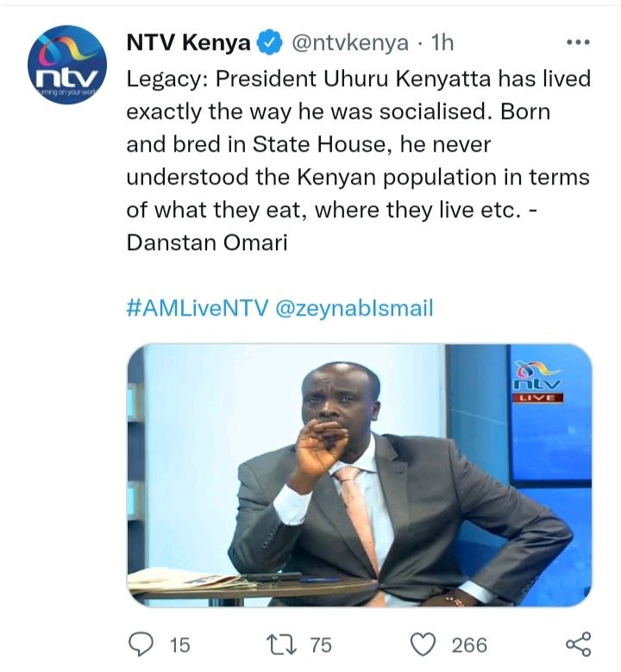Click the name Danstan Omari in tweet
621x672 pixels.
[x=207, y=242]
